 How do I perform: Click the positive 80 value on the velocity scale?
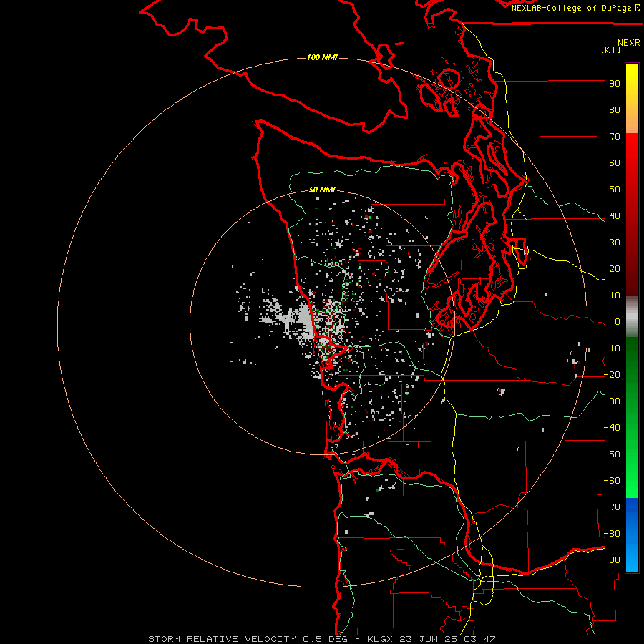615,110
